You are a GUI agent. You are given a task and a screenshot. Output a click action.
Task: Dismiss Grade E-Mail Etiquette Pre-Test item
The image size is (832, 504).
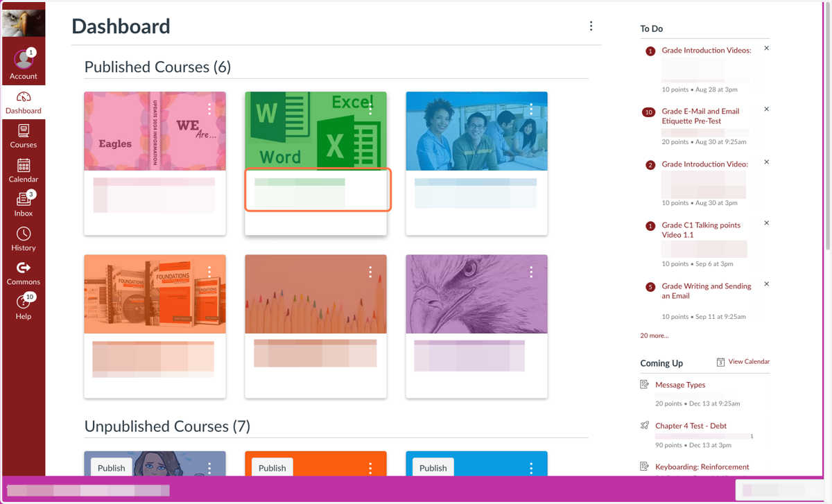point(766,110)
